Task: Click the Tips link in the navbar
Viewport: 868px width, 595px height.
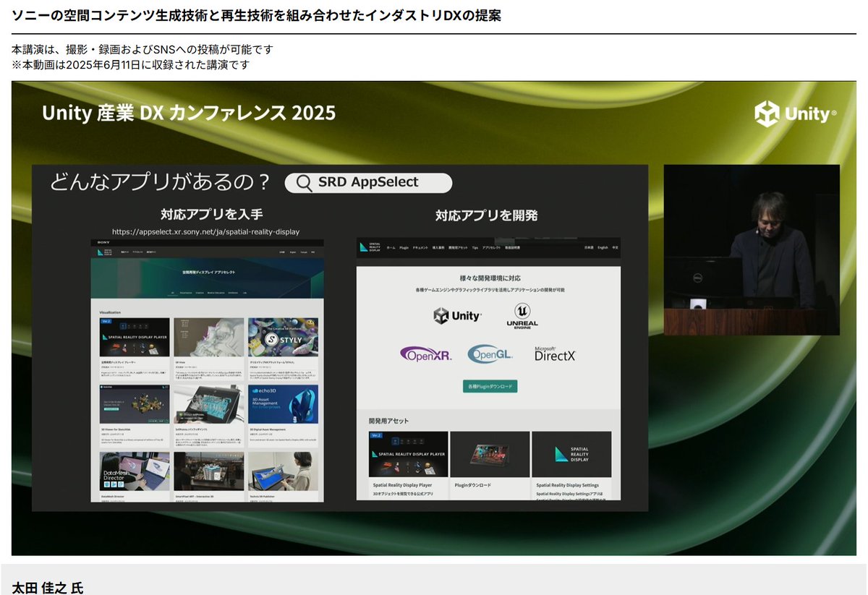Action: (x=475, y=247)
